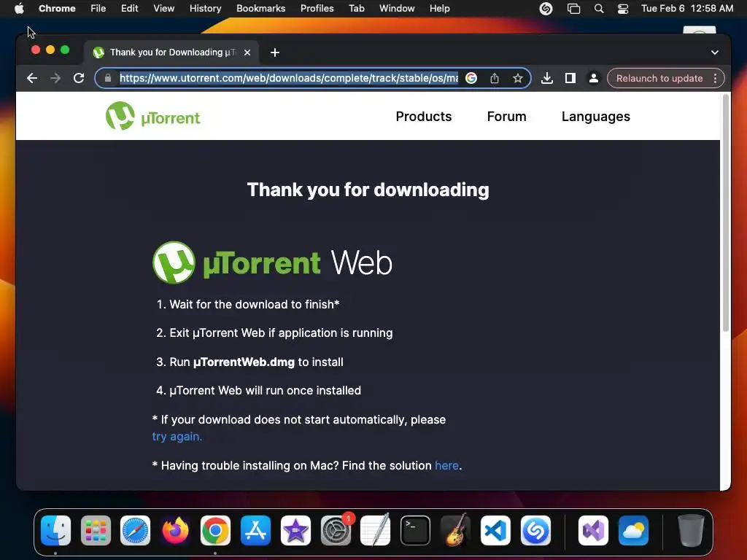Open Spotlight search in menu bar
This screenshot has width=747, height=560.
pos(599,9)
